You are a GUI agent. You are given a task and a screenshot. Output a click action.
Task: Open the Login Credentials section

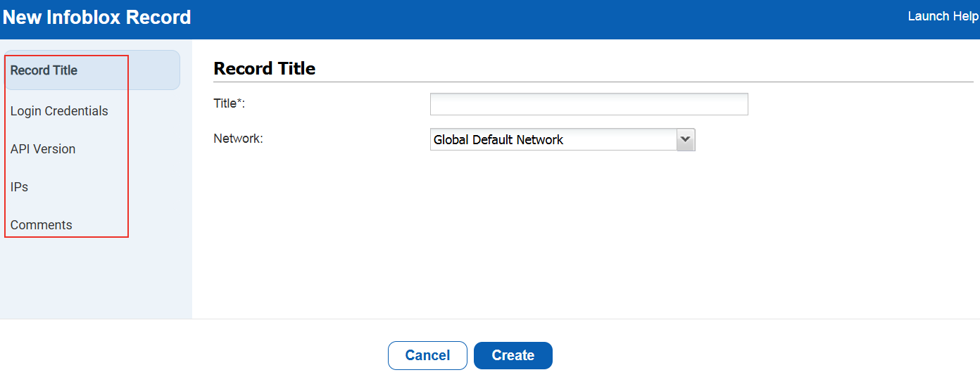pyautogui.click(x=59, y=111)
